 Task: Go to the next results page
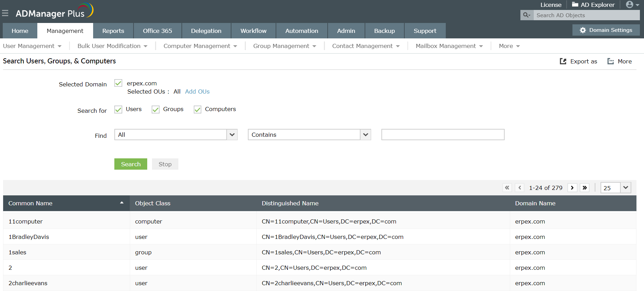(x=572, y=187)
